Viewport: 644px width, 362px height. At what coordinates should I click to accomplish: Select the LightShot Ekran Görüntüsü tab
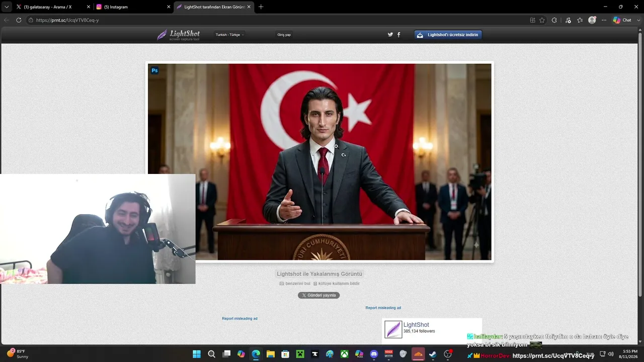(x=213, y=7)
